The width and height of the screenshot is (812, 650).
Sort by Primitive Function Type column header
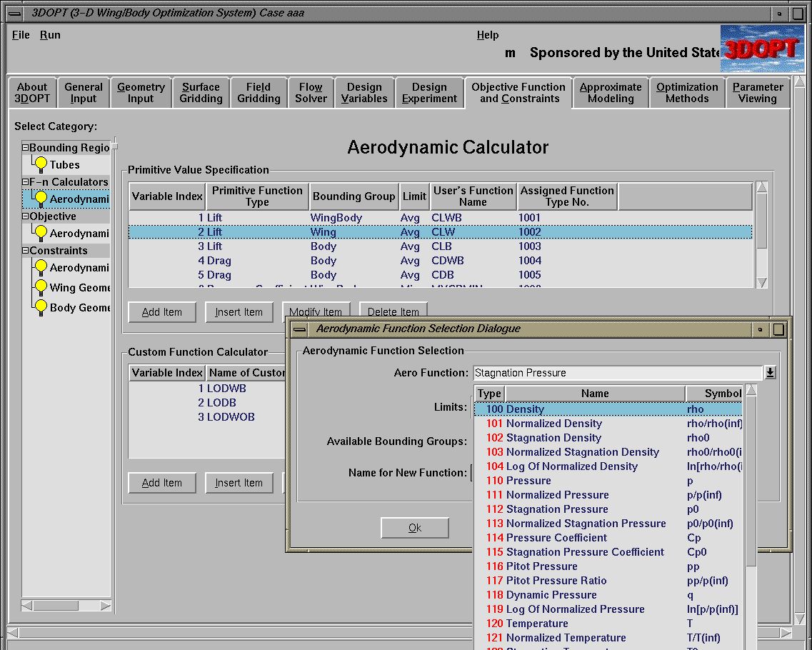[257, 196]
